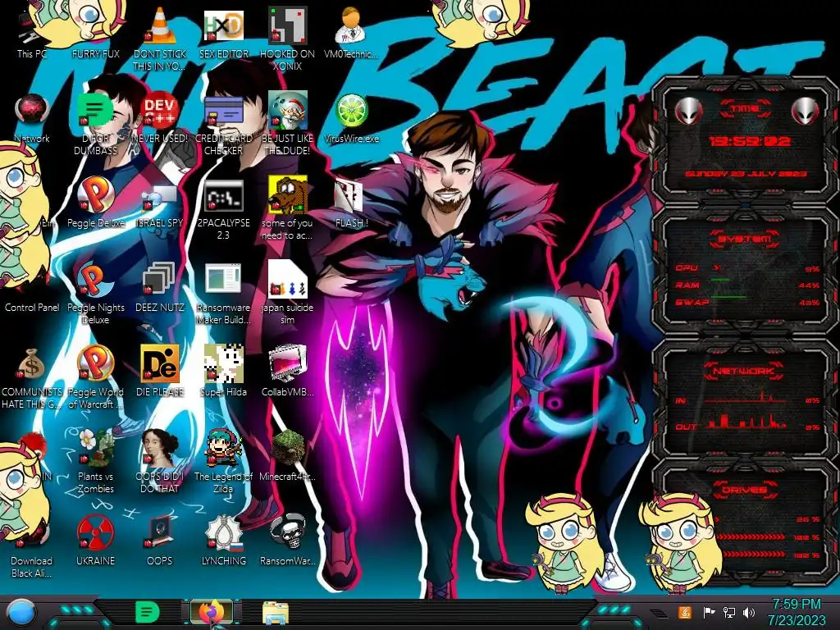Open Action Center flag tray icon
The image size is (840, 630).
tap(708, 612)
